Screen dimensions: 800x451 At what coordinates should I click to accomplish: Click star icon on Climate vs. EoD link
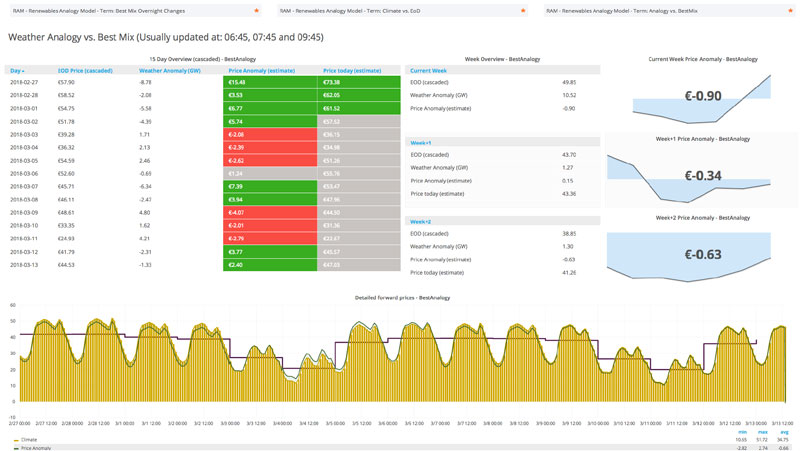pos(524,11)
